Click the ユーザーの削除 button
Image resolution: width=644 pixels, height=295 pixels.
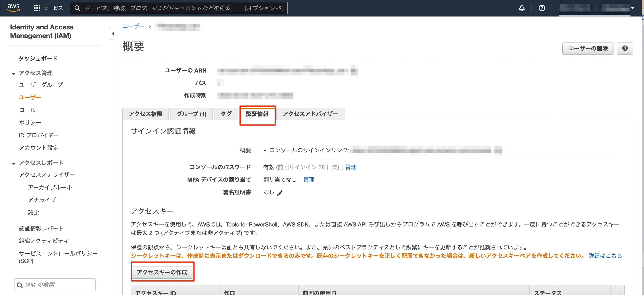(588, 48)
